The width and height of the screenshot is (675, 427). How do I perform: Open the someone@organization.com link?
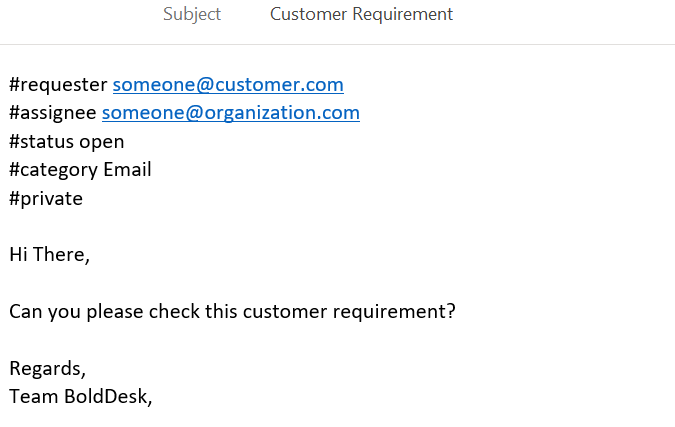click(231, 113)
